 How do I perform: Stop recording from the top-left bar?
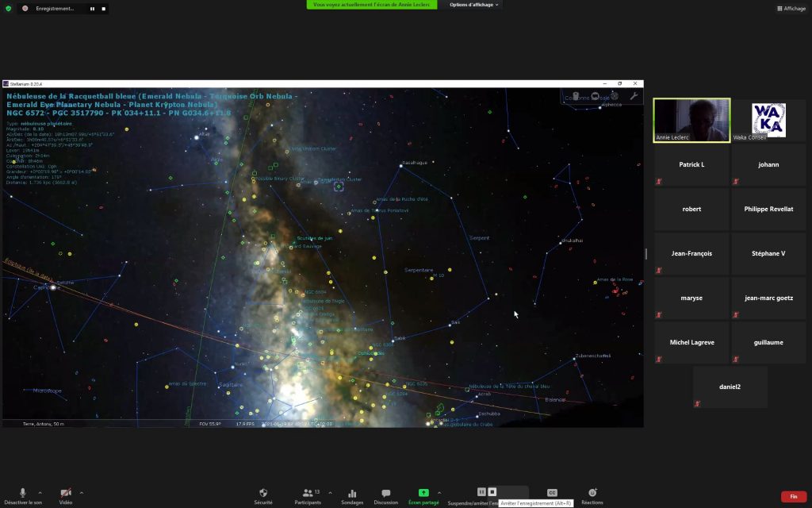(x=104, y=9)
